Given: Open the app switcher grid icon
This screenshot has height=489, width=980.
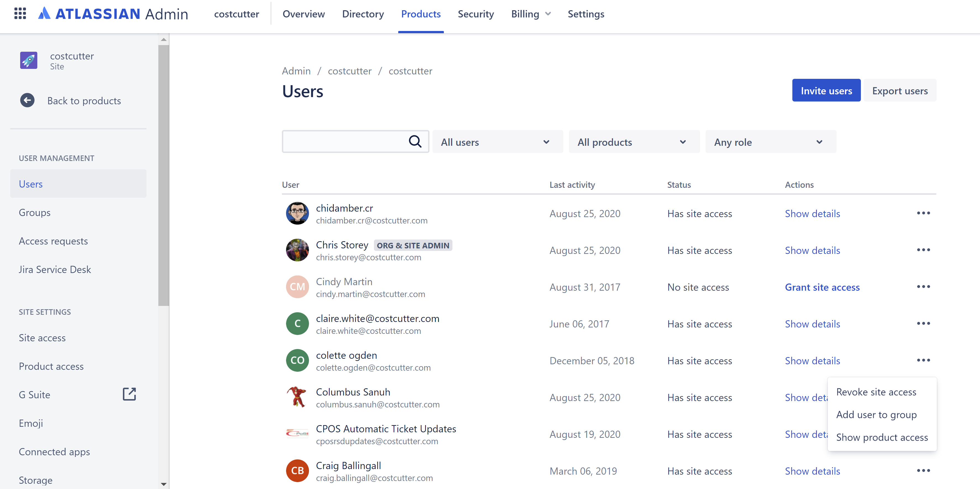Looking at the screenshot, I should pyautogui.click(x=20, y=14).
